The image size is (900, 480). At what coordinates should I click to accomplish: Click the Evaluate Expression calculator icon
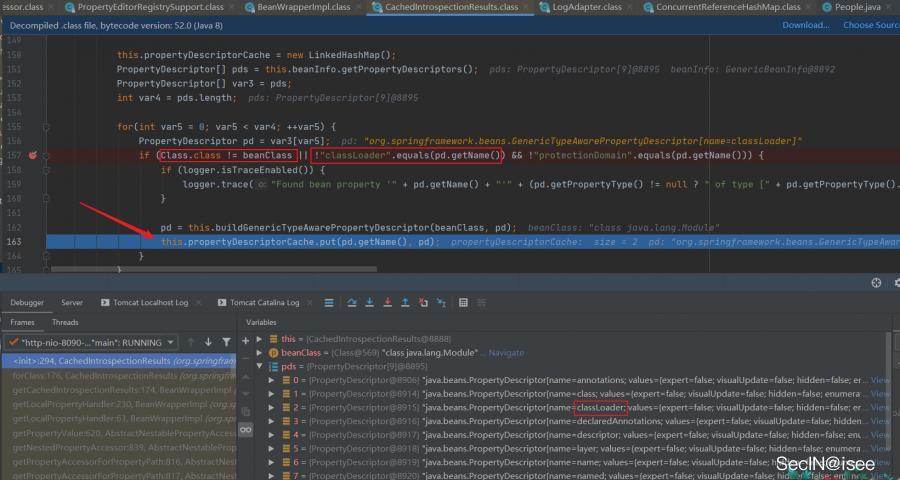[x=463, y=303]
